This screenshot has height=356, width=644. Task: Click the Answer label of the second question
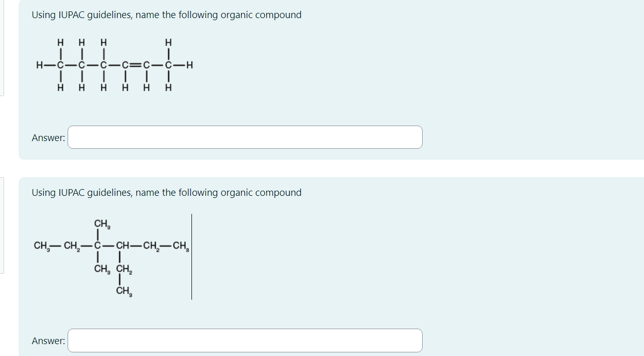pos(48,340)
